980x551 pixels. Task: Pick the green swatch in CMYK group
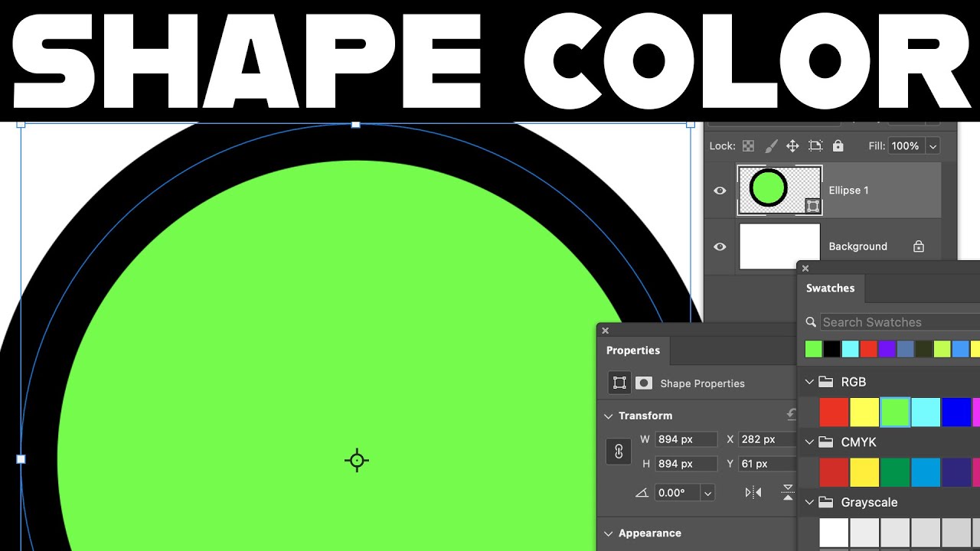coord(895,472)
